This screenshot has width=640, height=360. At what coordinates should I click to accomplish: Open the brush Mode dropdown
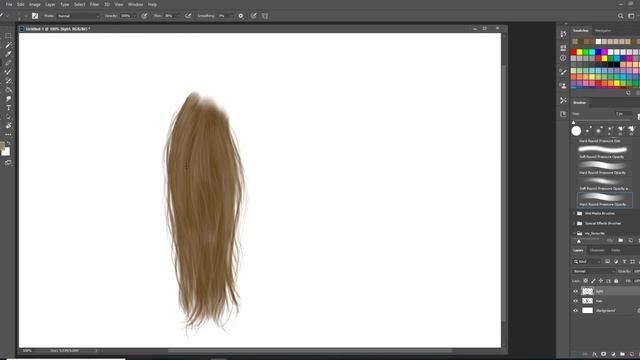(78, 16)
